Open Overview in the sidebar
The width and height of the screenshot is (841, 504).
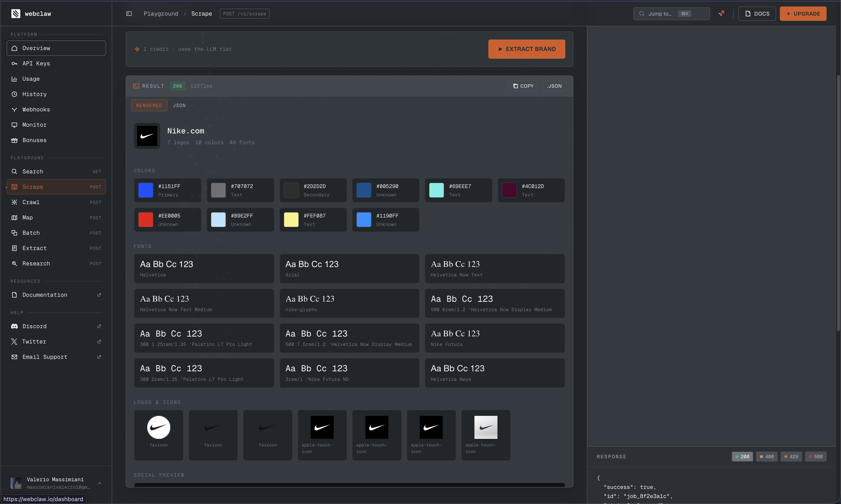pyautogui.click(x=56, y=48)
